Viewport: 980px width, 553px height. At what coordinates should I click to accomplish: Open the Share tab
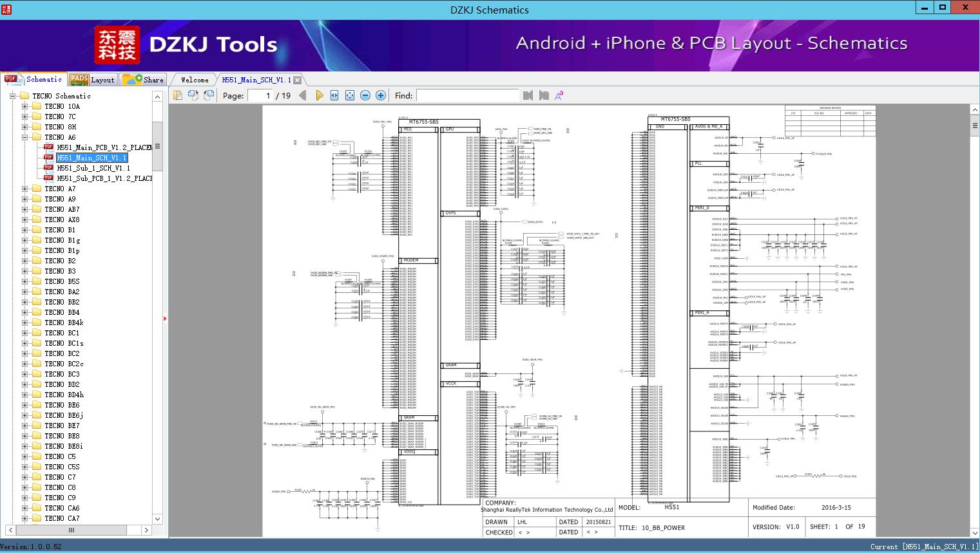coord(143,80)
